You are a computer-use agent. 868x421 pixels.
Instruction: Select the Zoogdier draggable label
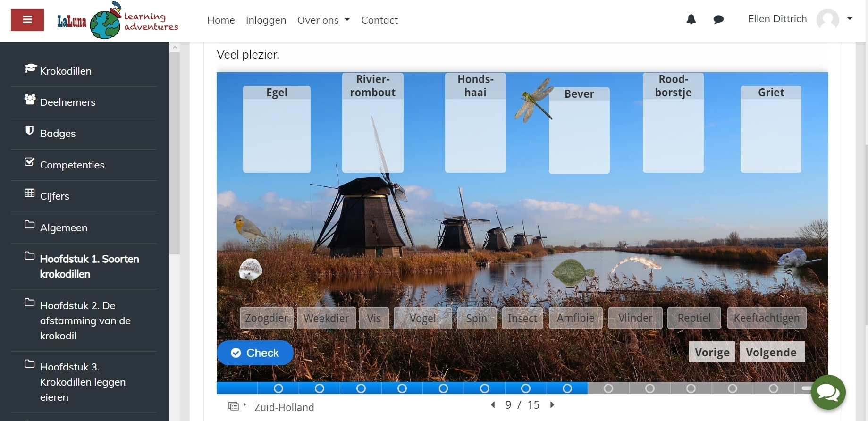pyautogui.click(x=267, y=318)
